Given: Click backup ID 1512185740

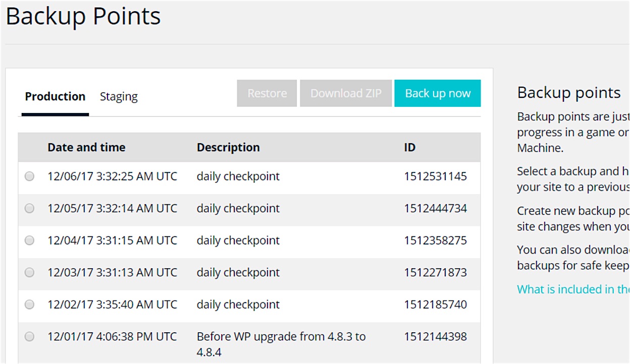Looking at the screenshot, I should [x=435, y=305].
